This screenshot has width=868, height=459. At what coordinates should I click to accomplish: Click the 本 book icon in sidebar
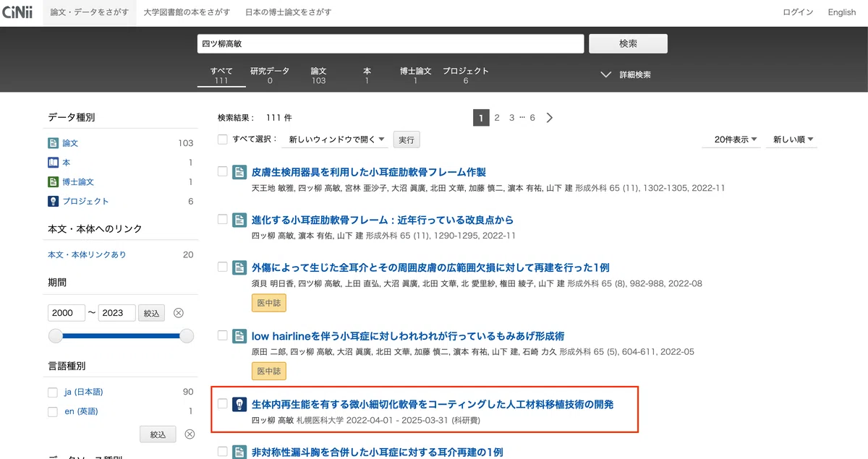pyautogui.click(x=54, y=163)
